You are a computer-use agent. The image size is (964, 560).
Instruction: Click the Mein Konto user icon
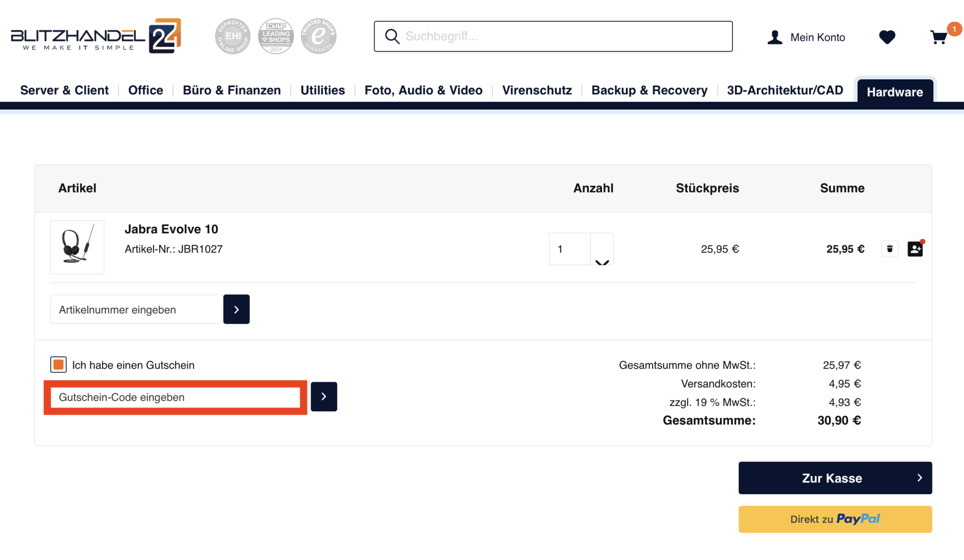click(x=775, y=37)
